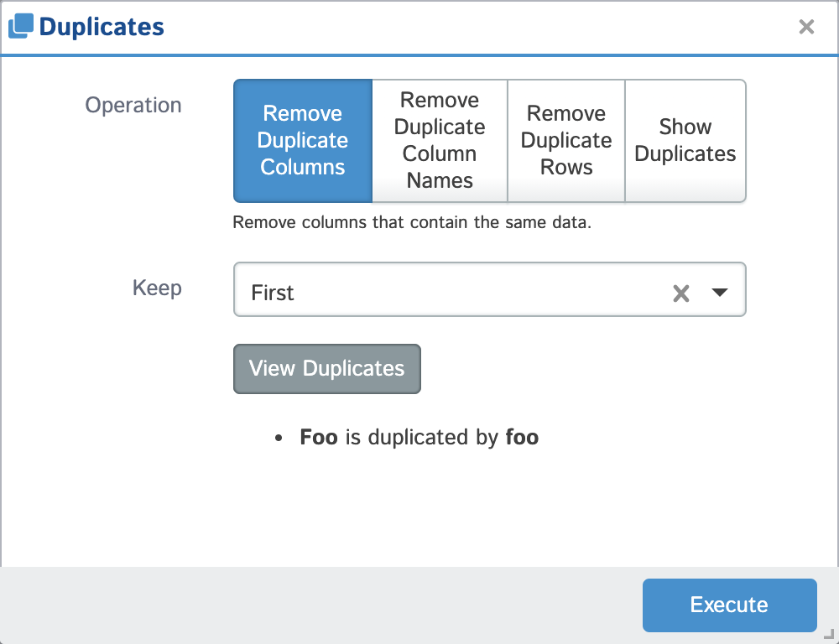This screenshot has height=644, width=839.
Task: Click the 'Remove columns that contain the same data' description
Action: coord(412,224)
